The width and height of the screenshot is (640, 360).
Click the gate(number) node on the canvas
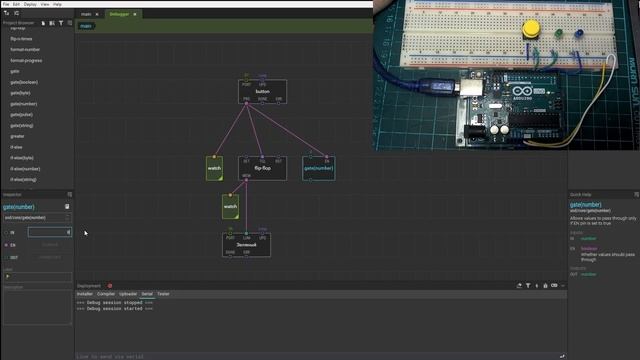click(x=319, y=168)
